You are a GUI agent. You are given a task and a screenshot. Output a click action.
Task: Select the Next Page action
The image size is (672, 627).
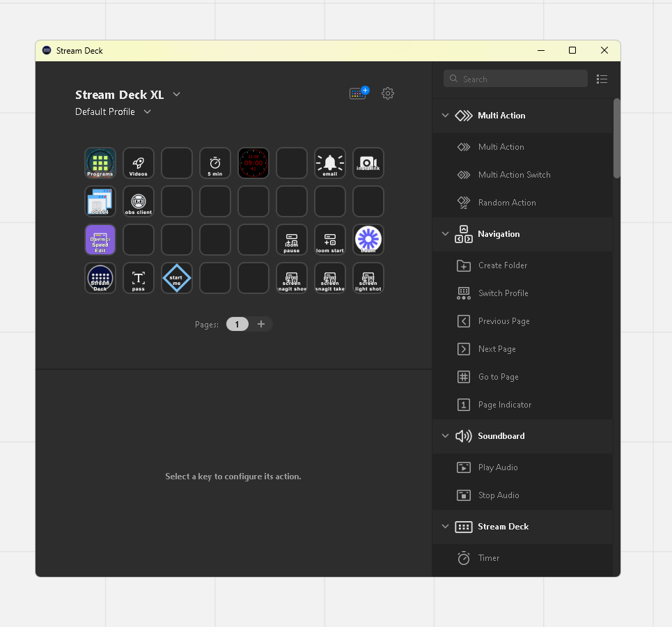[522, 349]
